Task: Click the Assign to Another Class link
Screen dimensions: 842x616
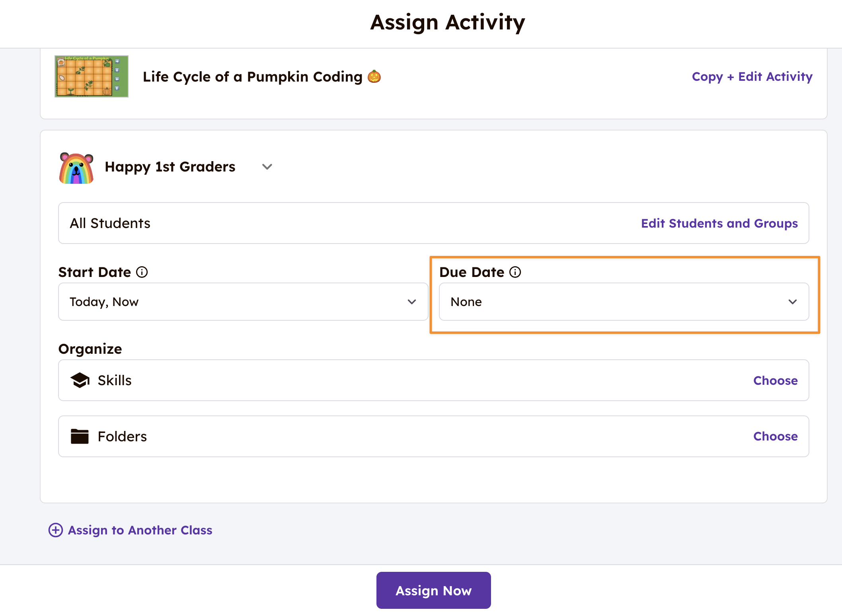Action: click(140, 530)
